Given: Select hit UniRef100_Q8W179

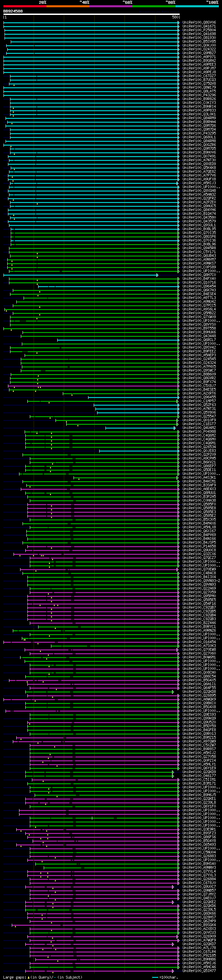Looking at the screenshot, I should (x=199, y=88).
